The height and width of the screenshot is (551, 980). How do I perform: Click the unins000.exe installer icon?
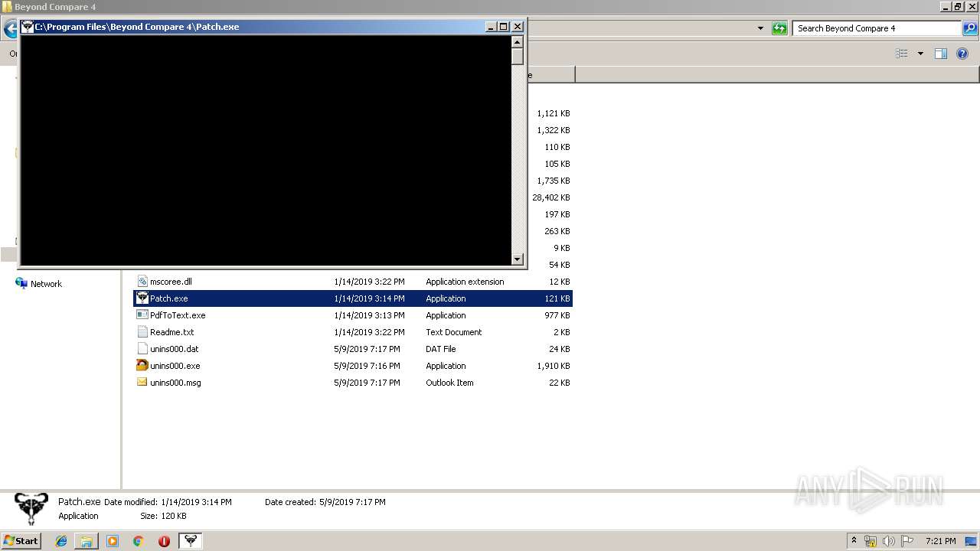pos(142,366)
